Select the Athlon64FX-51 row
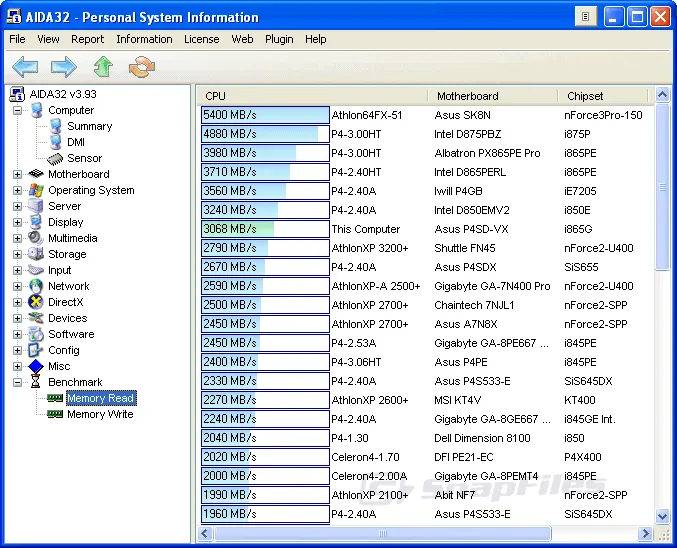 (x=423, y=115)
